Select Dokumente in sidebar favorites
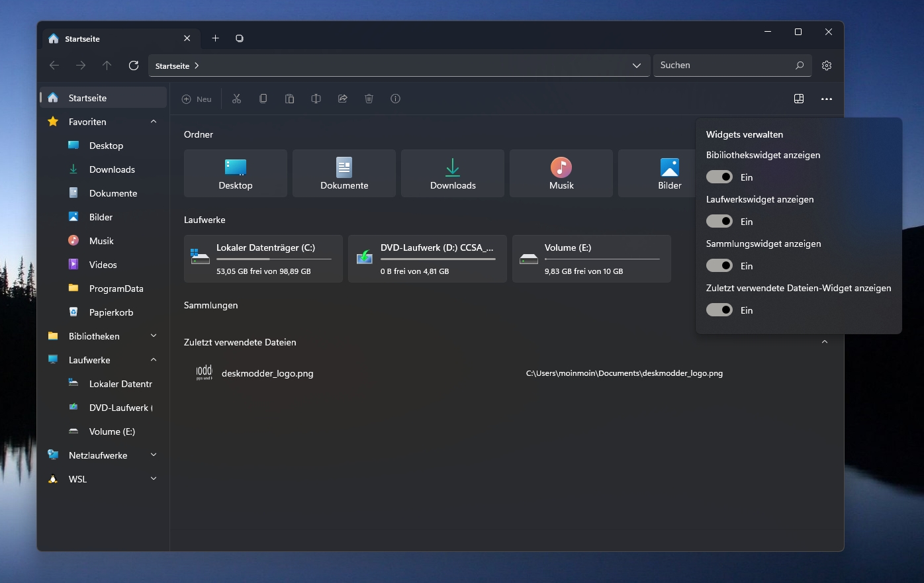The image size is (924, 583). point(103,193)
